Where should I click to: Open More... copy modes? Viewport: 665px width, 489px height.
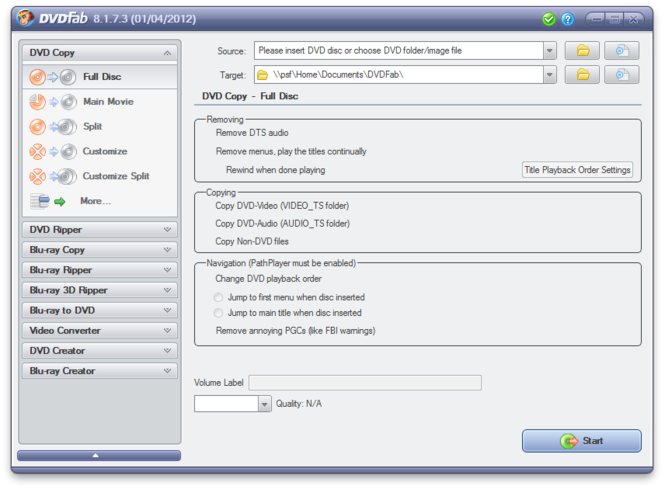(x=95, y=201)
